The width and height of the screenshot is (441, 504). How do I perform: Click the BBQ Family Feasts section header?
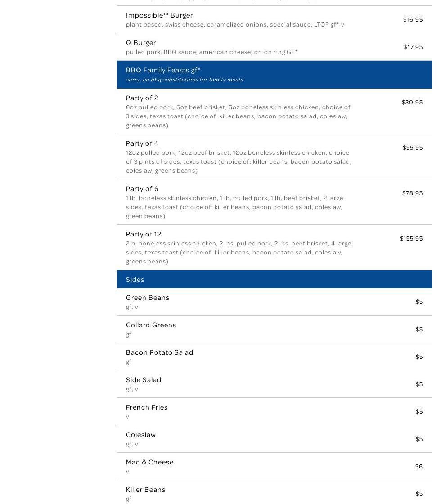163,70
